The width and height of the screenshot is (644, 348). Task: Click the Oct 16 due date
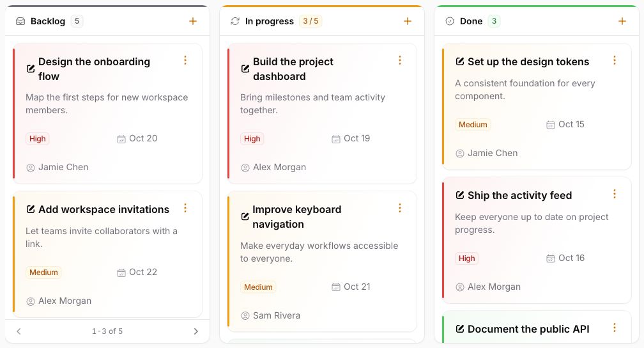[x=571, y=258]
